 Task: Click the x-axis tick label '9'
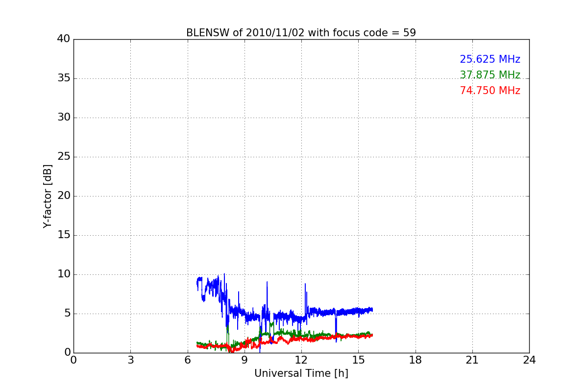click(245, 360)
